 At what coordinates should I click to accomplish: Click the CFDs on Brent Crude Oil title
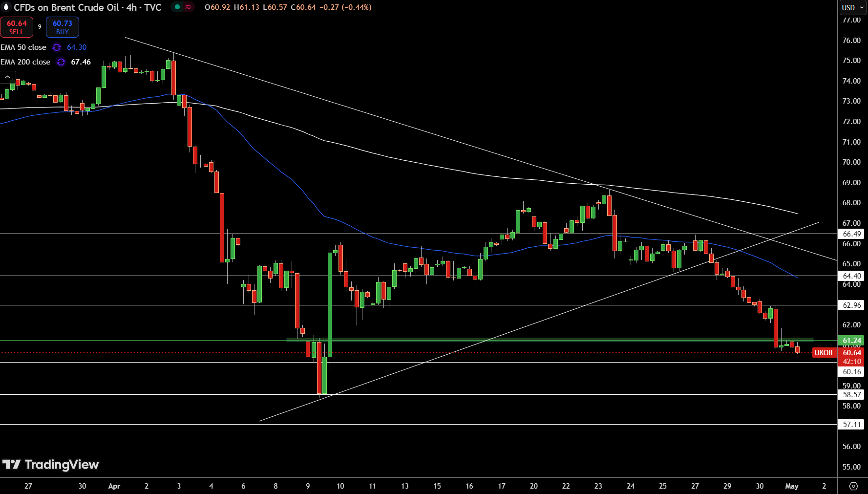pyautogui.click(x=87, y=7)
